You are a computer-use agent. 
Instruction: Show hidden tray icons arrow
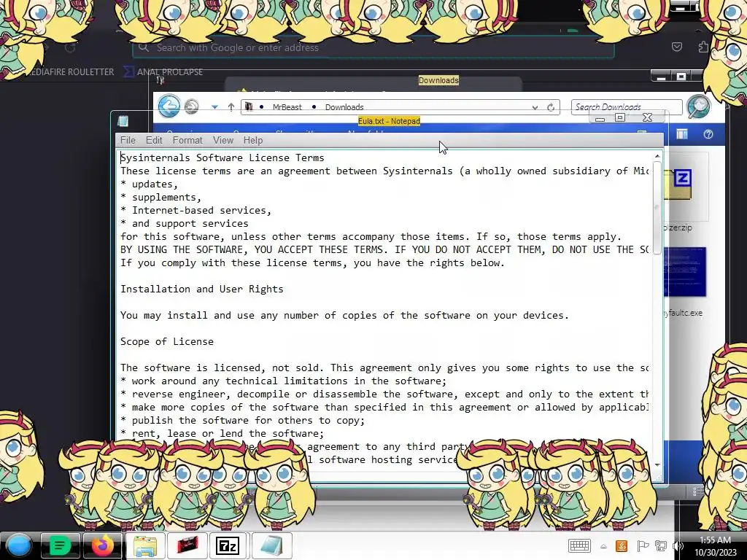[603, 546]
